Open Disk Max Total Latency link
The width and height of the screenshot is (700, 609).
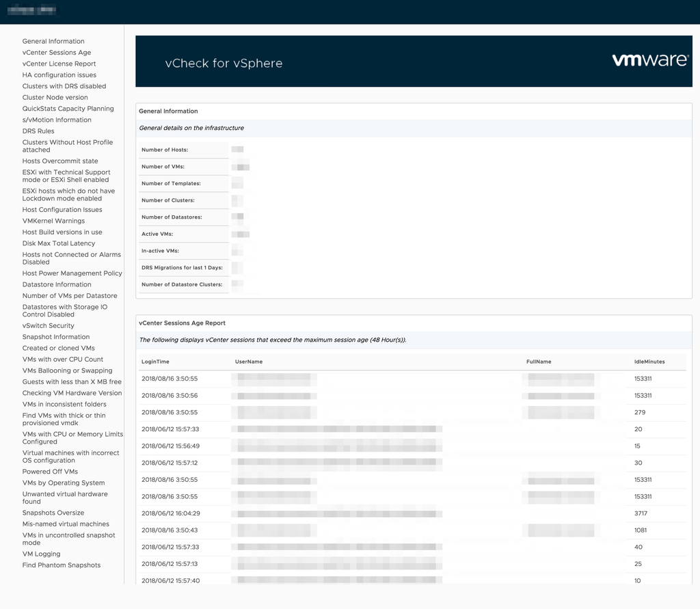pos(59,243)
